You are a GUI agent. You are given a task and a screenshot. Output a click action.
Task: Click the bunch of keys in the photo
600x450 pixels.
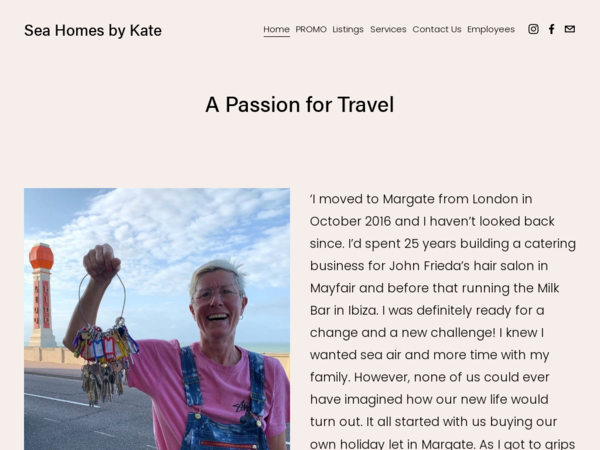click(x=104, y=349)
